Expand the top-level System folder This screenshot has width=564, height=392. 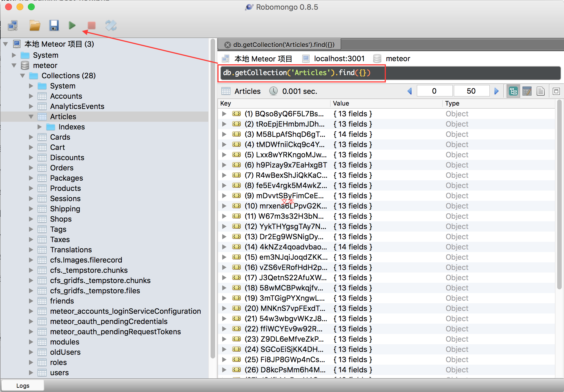[x=14, y=55]
